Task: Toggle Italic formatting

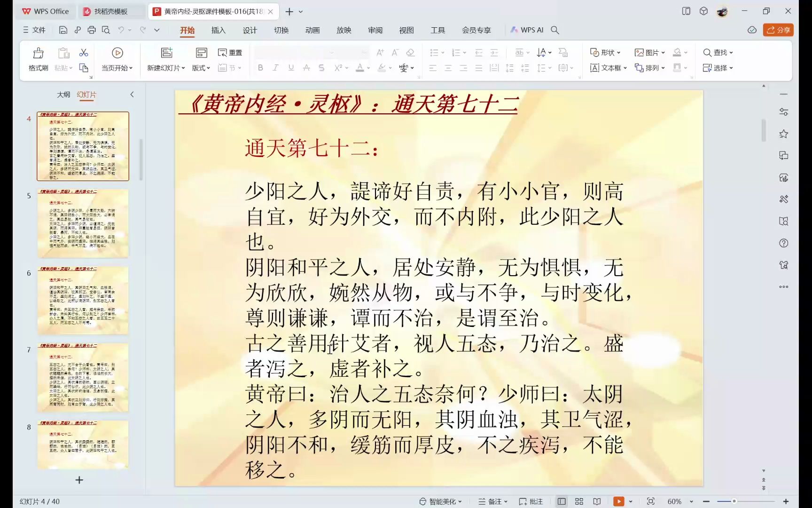Action: tap(276, 68)
